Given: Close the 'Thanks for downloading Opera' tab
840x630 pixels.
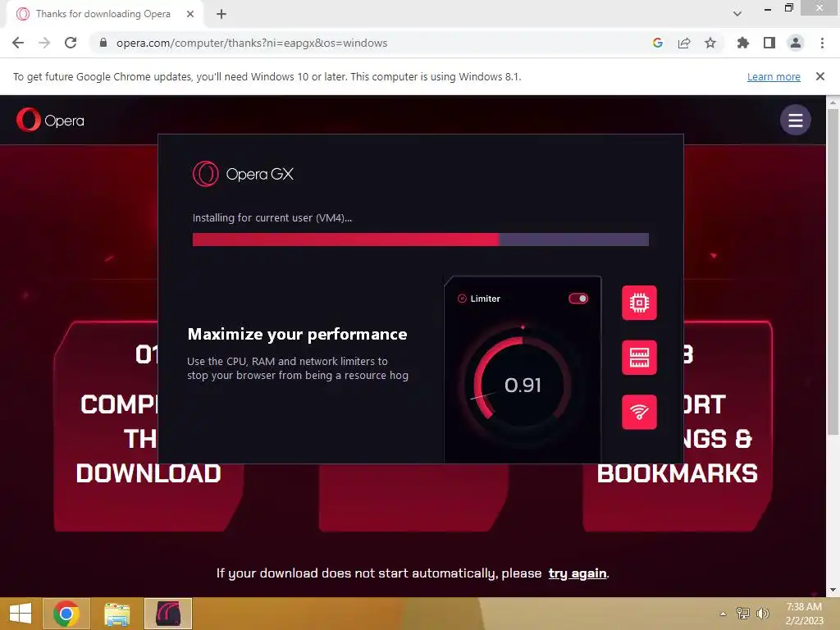Looking at the screenshot, I should (x=190, y=14).
